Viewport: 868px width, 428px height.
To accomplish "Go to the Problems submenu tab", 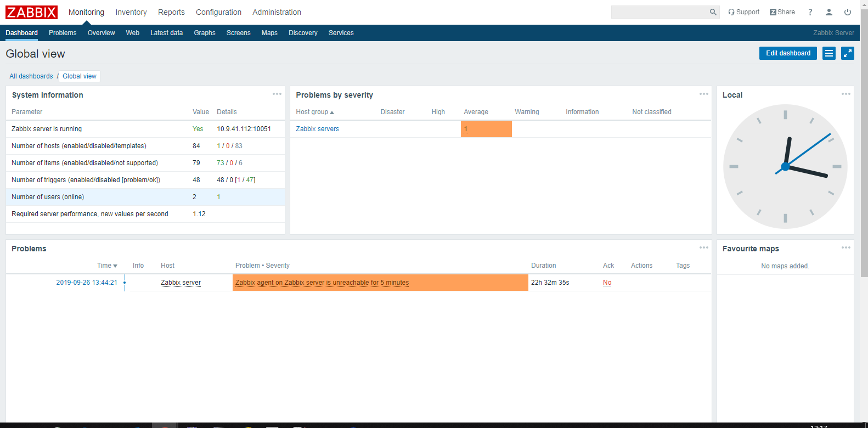I will 63,33.
